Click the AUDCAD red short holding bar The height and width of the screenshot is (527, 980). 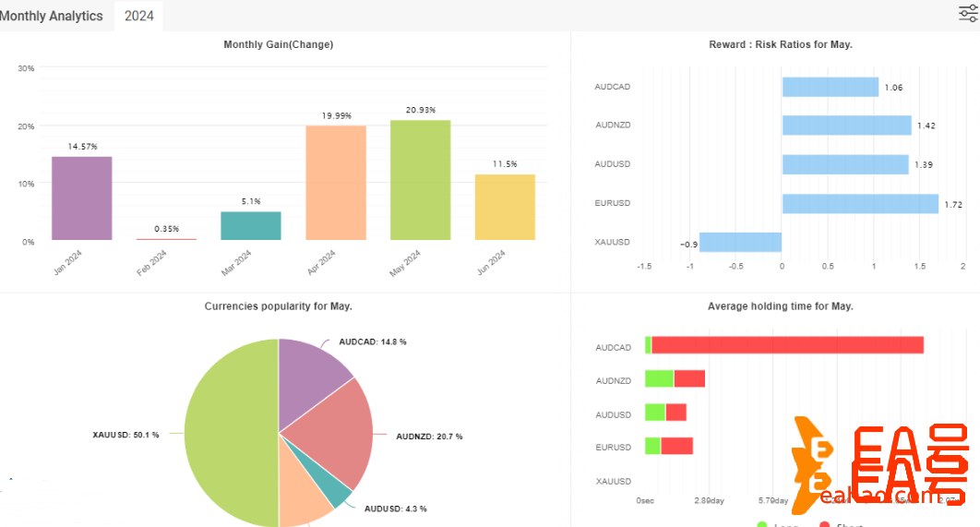click(786, 345)
